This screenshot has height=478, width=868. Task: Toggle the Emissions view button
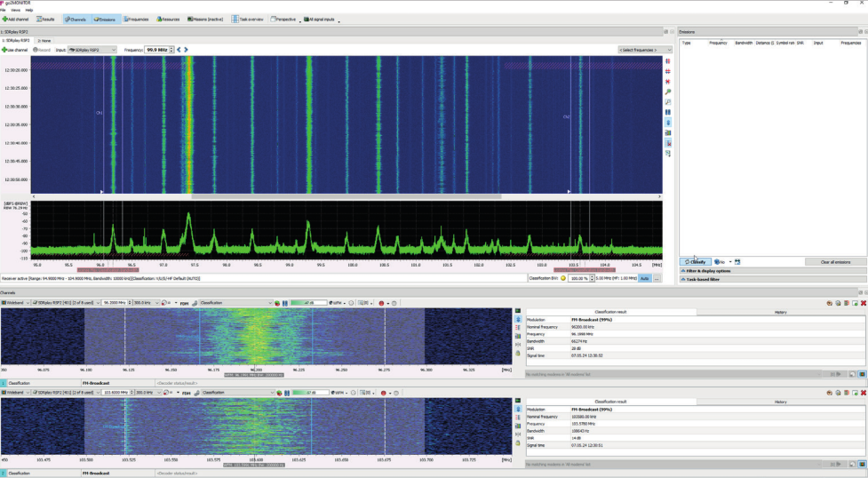click(x=105, y=19)
